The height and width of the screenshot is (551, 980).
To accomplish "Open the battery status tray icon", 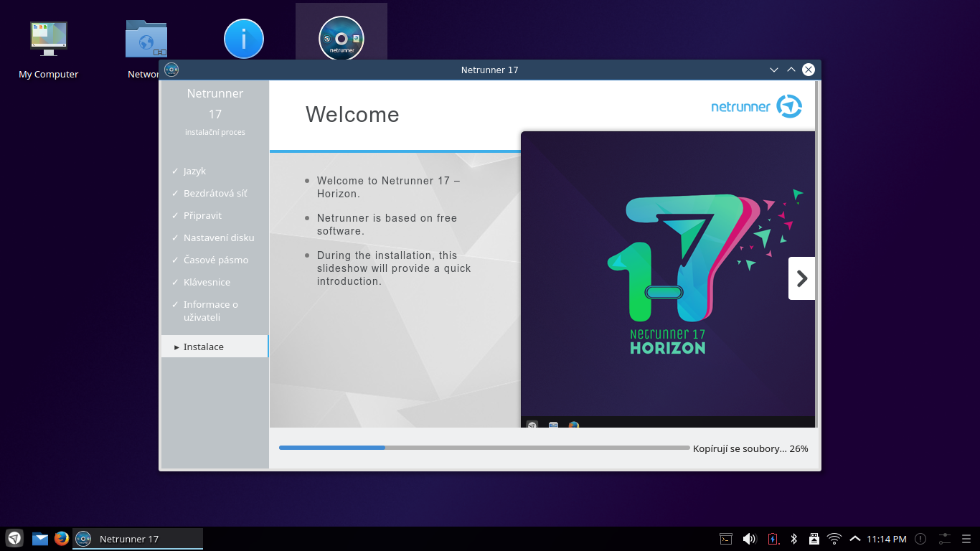I will (x=773, y=539).
